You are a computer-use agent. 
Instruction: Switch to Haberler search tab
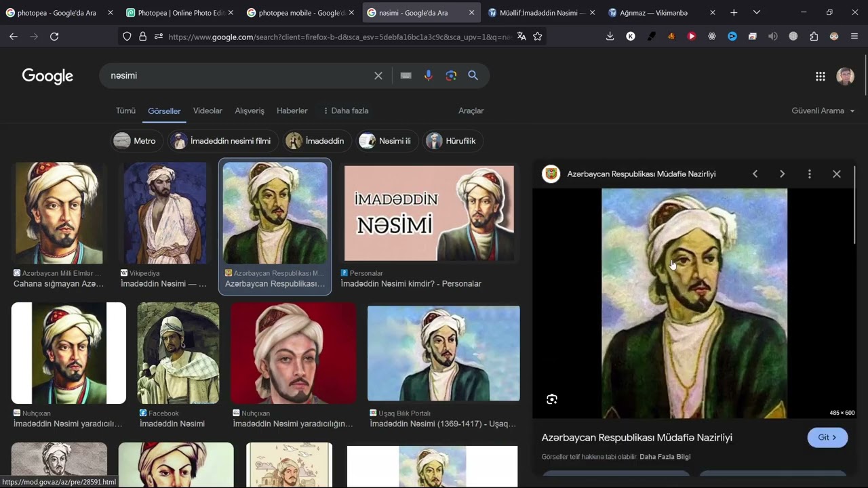coord(292,110)
